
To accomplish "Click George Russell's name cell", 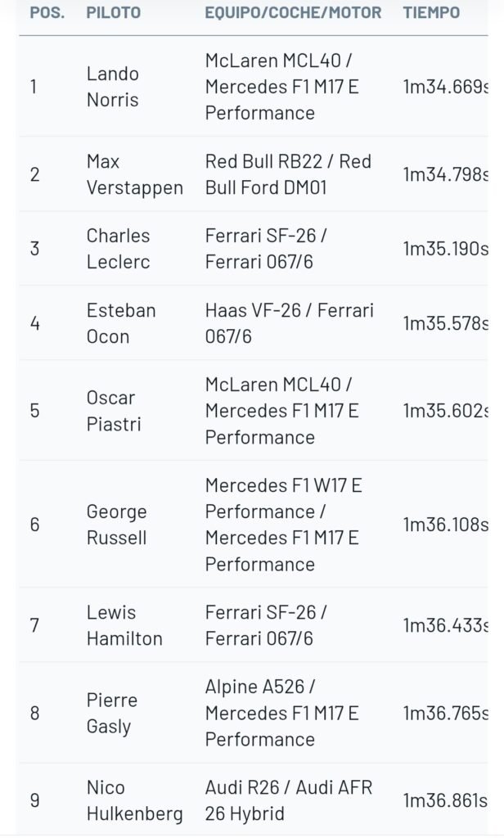I will click(x=117, y=525).
